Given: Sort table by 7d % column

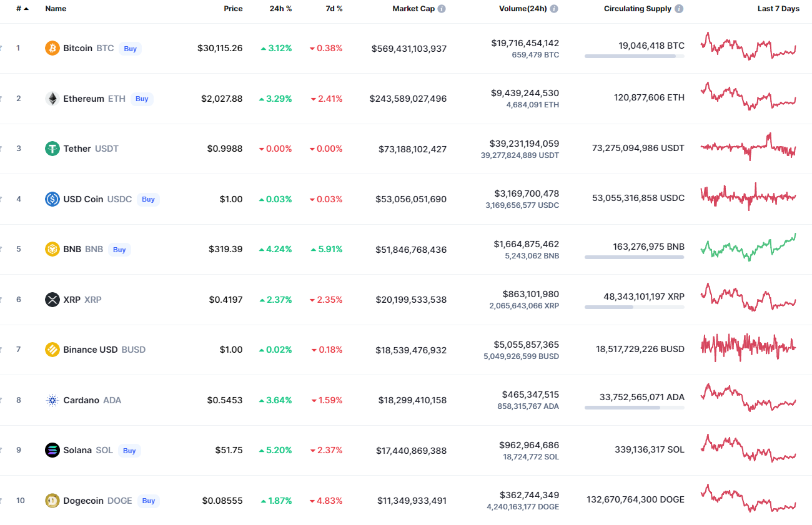Looking at the screenshot, I should [x=334, y=9].
